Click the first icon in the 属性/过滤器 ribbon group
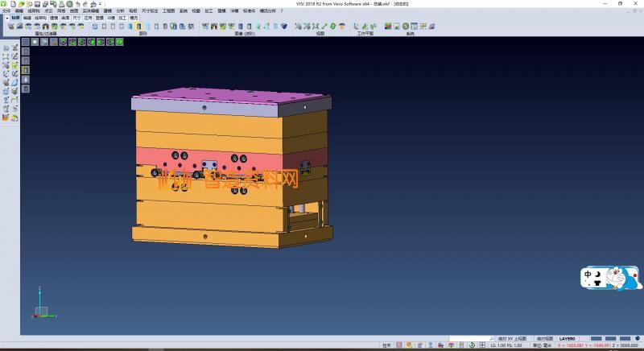 pyautogui.click(x=10, y=27)
